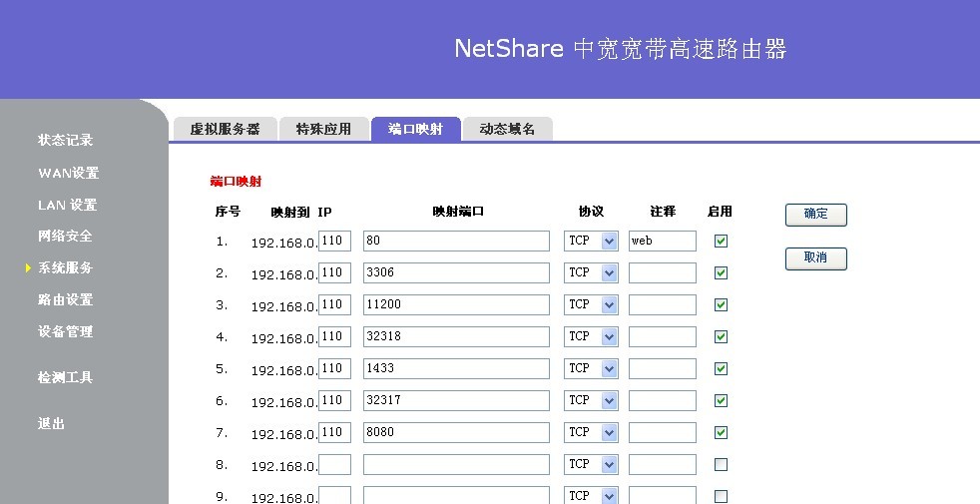
Task: Click the IP field in row 2
Action: click(x=334, y=272)
